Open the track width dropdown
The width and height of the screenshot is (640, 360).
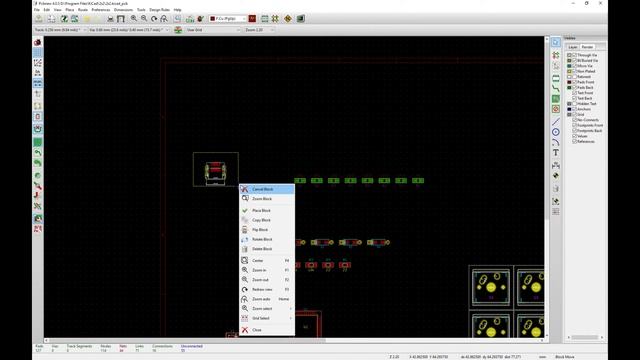[60, 30]
